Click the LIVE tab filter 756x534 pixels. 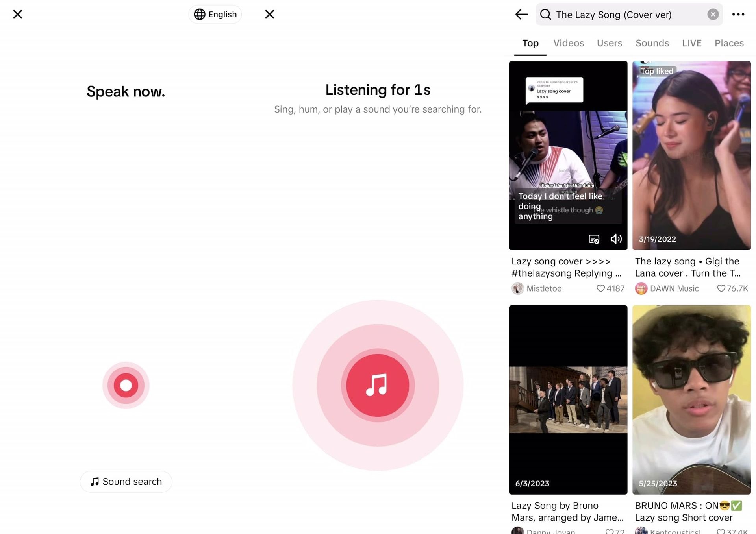692,43
